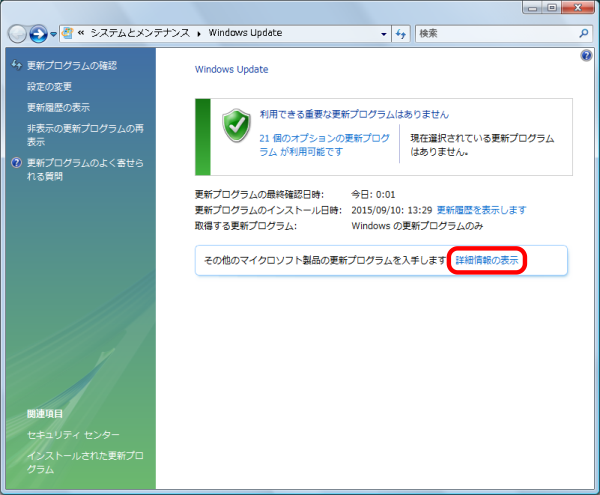
Task: Click 更新プログラムの確認 in the sidebar
Action: (72, 66)
